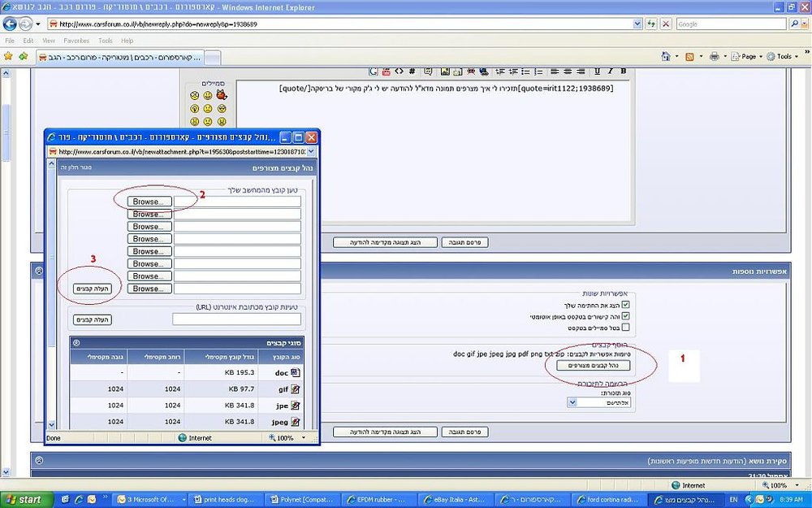Open Favorites Center with the yellow star
812x508 pixels.
[8, 56]
